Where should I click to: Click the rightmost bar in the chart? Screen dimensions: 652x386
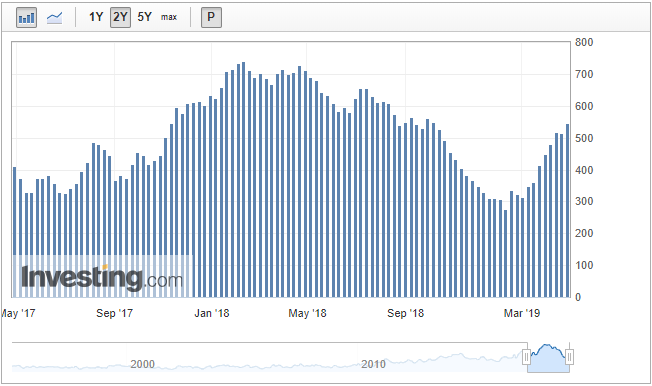click(567, 210)
